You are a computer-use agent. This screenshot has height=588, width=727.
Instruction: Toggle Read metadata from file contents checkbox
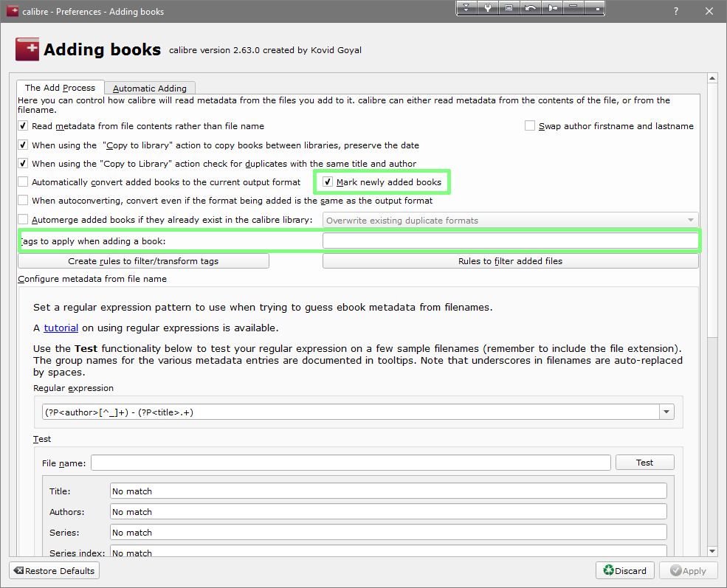tap(23, 125)
